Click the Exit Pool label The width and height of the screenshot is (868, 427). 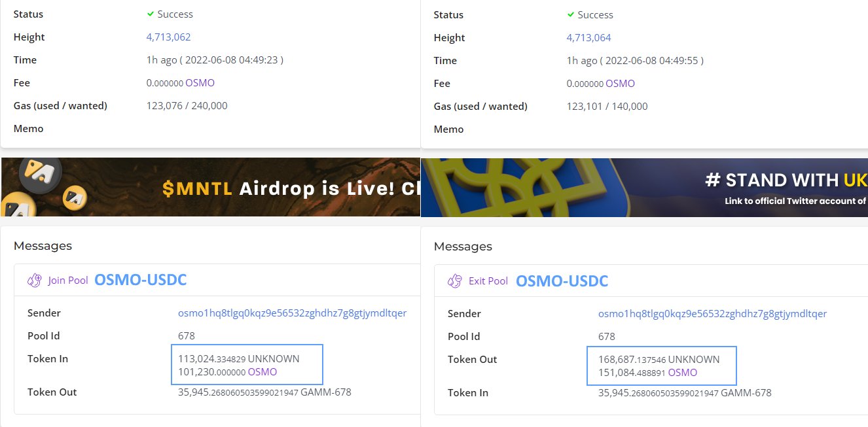488,281
